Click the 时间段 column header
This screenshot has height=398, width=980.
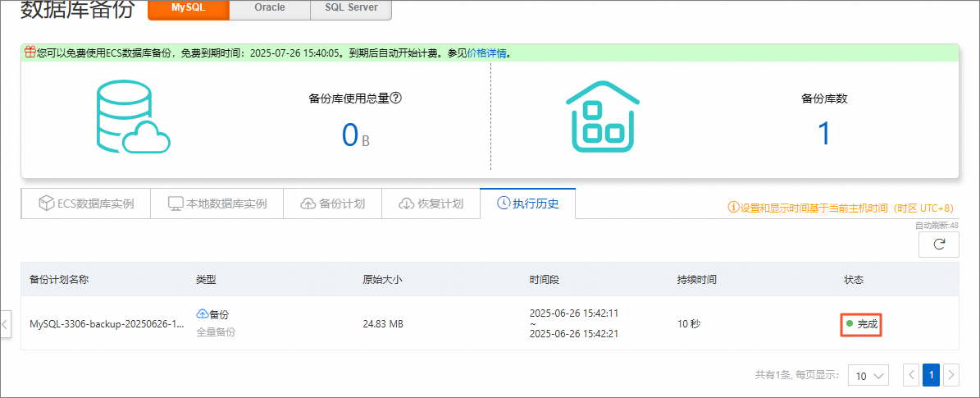tap(544, 280)
